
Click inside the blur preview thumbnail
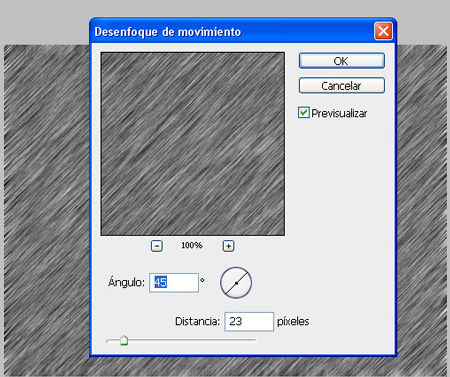click(193, 144)
